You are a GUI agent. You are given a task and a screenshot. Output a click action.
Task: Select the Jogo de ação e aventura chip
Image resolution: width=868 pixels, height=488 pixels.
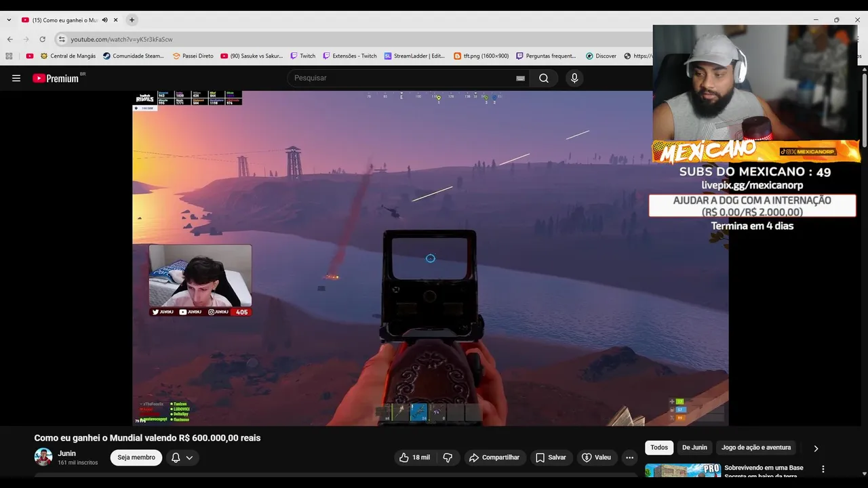coord(756,447)
